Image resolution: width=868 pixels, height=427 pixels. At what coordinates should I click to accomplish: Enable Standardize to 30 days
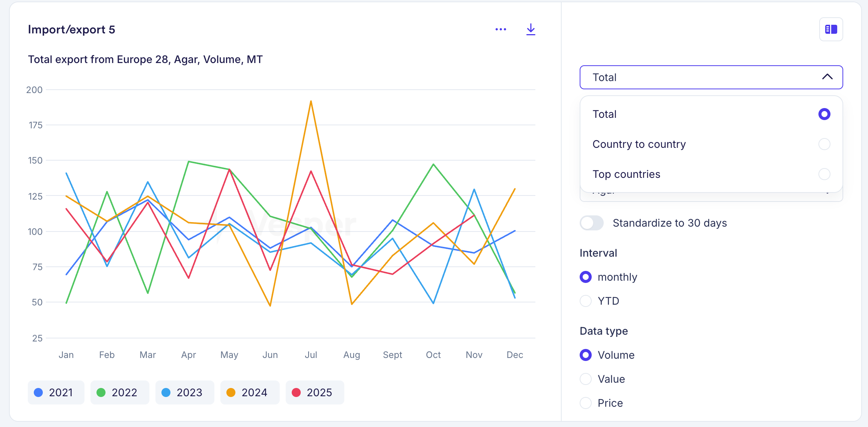click(x=591, y=223)
